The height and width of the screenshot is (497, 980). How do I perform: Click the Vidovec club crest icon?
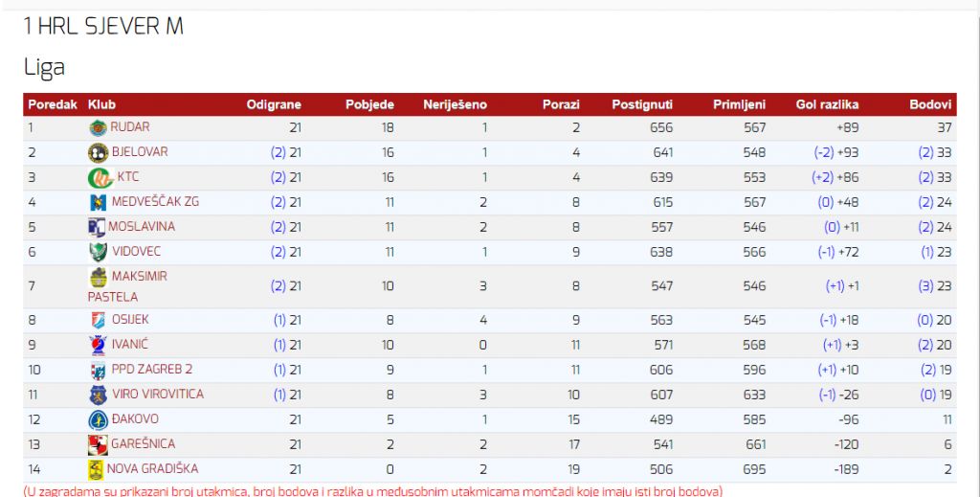[x=98, y=252]
